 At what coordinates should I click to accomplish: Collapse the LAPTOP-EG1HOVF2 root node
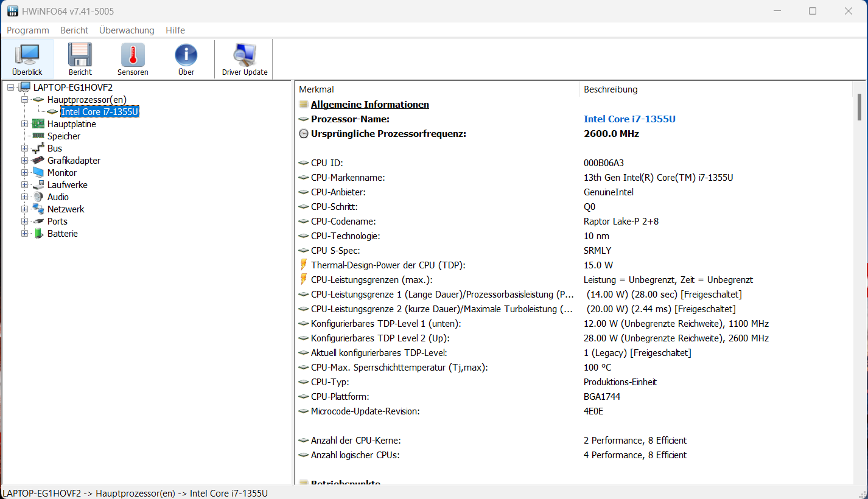(11, 87)
